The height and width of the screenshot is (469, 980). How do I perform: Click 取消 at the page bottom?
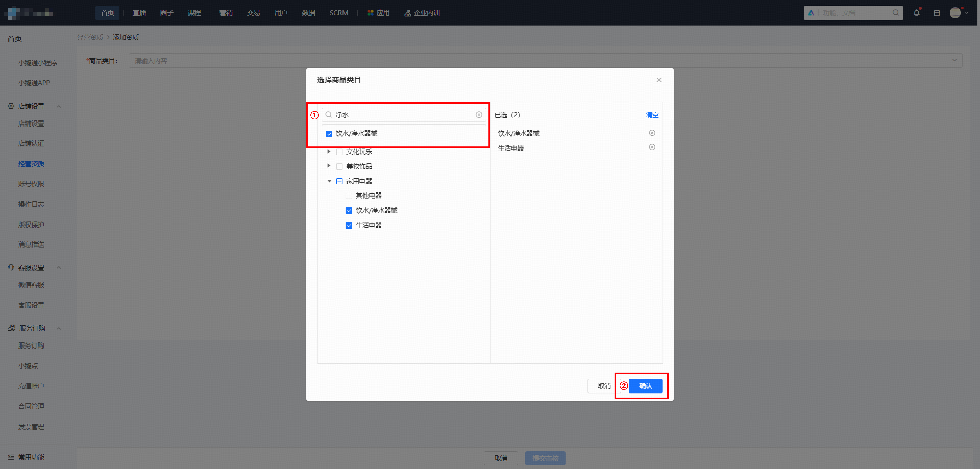tap(501, 458)
